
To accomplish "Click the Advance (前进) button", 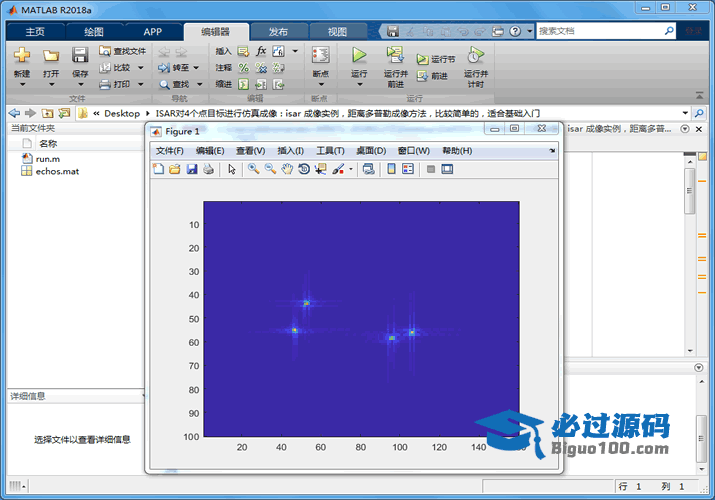I will pos(431,76).
